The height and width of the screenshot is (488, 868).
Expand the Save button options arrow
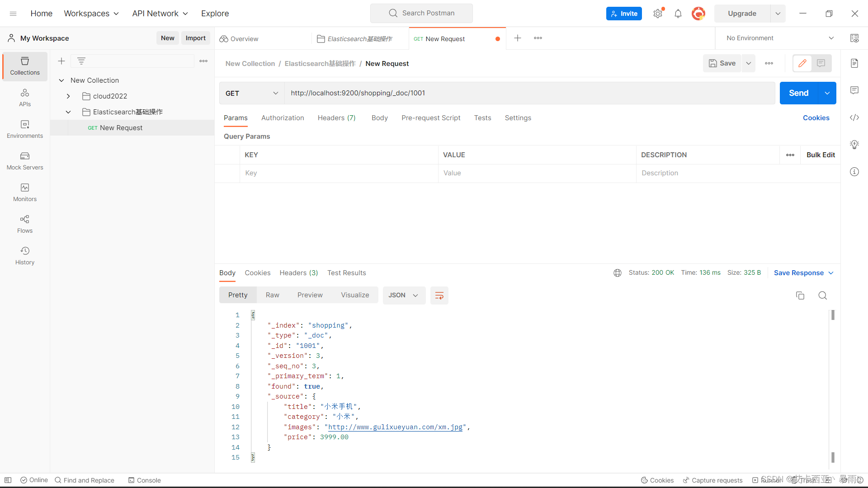click(748, 63)
